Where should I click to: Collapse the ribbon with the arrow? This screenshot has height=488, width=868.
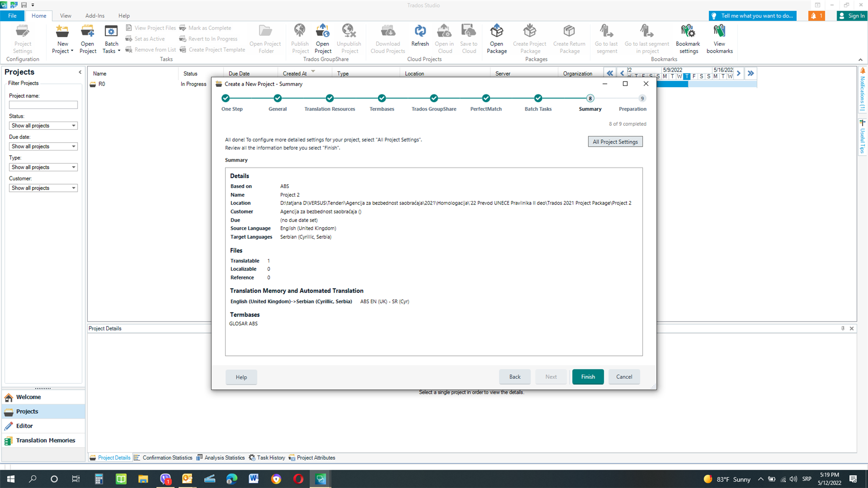pos(860,60)
